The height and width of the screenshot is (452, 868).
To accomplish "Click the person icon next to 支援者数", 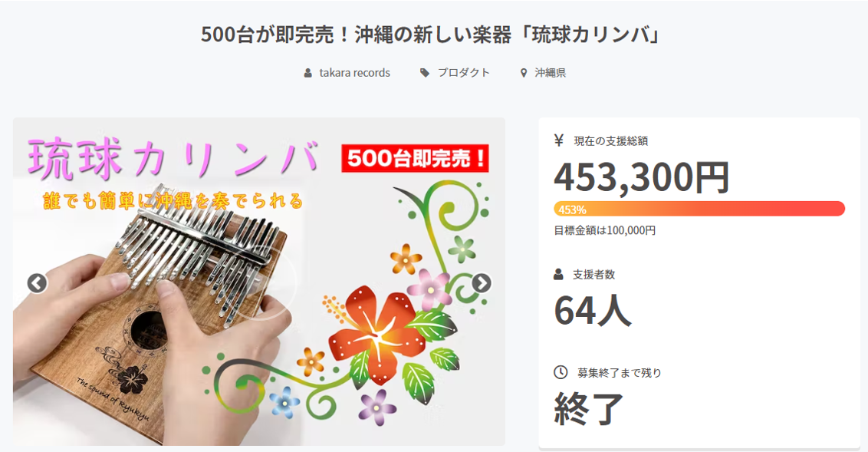I will [558, 274].
